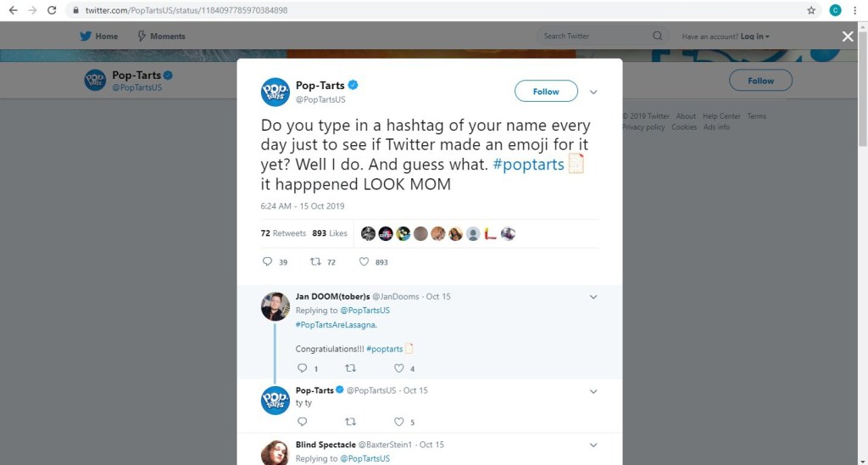Like the main Pop-Tarts tweet
This screenshot has height=465, width=868.
364,262
